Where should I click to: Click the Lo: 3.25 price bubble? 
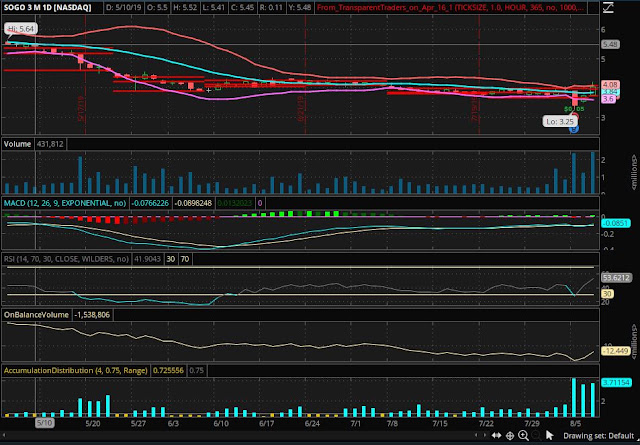click(x=560, y=121)
